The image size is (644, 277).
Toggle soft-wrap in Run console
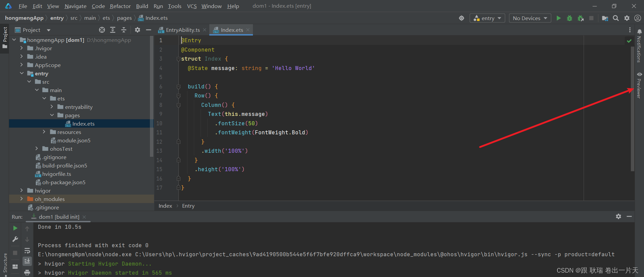click(27, 251)
